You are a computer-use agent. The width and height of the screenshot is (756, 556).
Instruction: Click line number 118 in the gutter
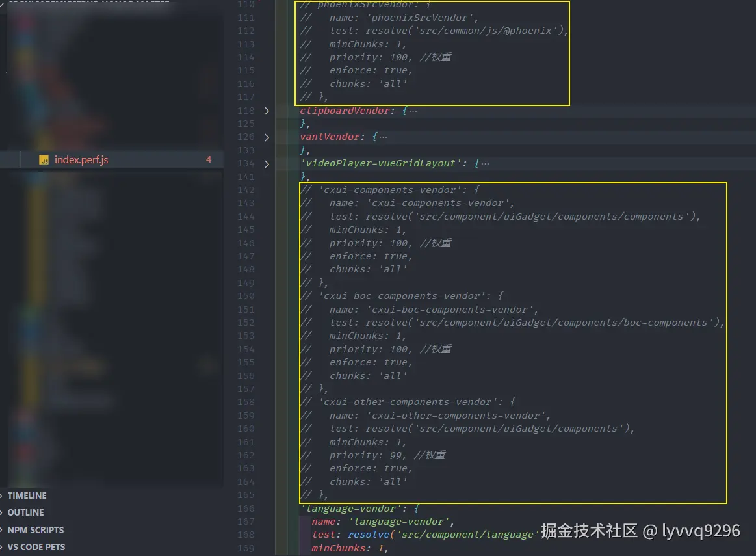pos(246,111)
